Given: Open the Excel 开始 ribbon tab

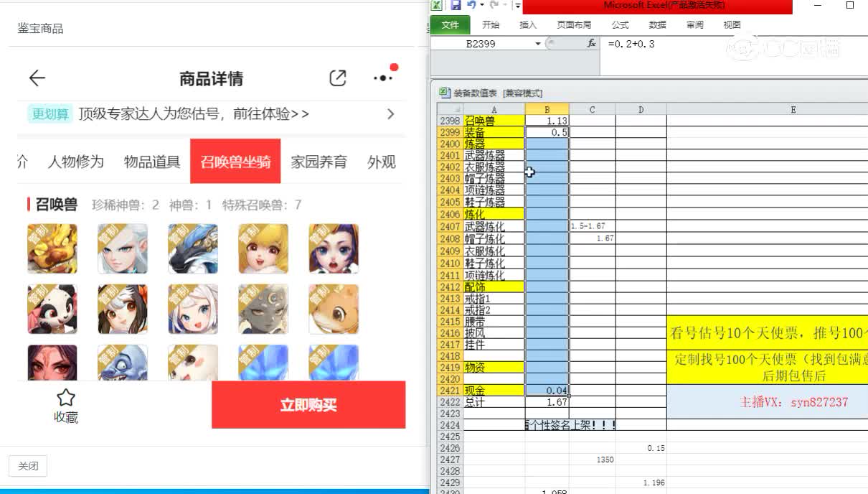Looking at the screenshot, I should tap(491, 24).
